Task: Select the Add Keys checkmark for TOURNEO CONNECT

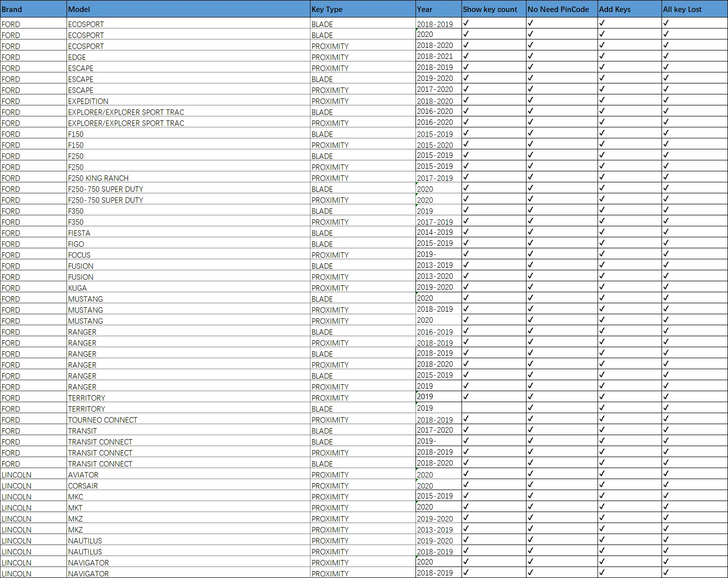Action: pos(602,419)
